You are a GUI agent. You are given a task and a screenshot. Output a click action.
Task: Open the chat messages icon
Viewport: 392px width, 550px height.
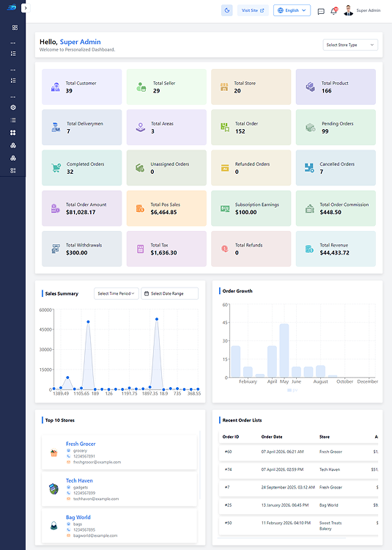click(321, 11)
